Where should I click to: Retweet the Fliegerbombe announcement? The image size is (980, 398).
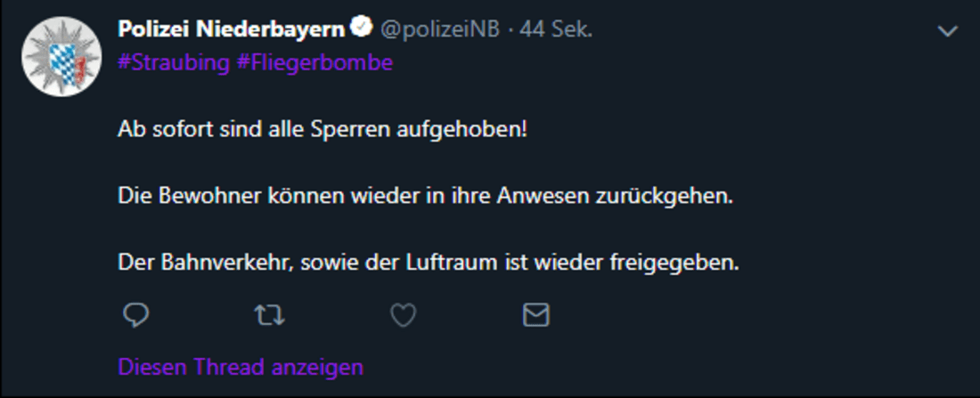point(269,314)
